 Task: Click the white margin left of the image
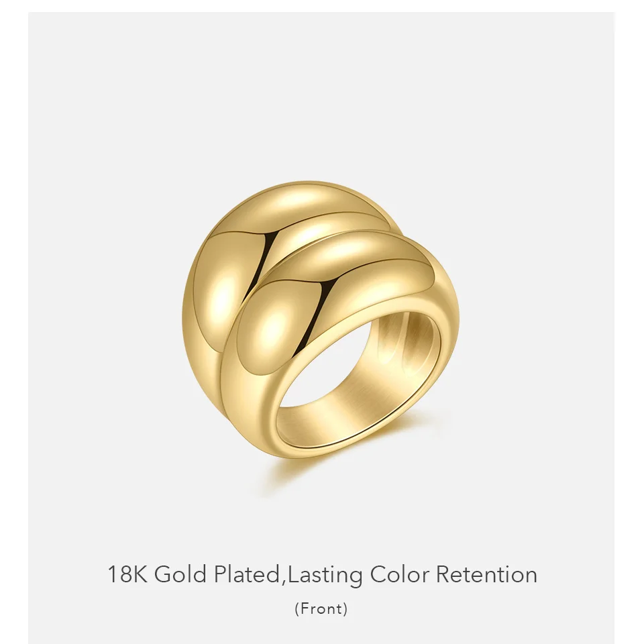14,322
